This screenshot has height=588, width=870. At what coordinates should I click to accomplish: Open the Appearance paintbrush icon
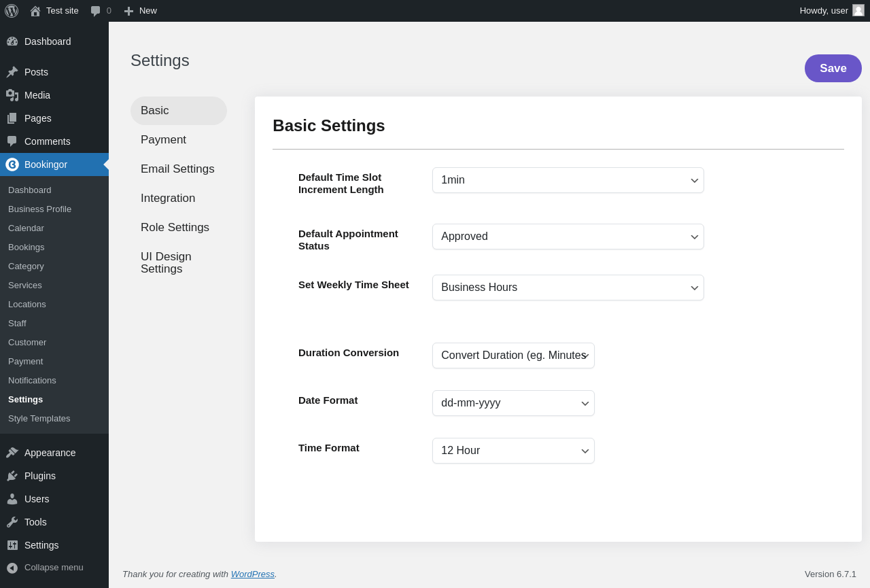coord(12,453)
